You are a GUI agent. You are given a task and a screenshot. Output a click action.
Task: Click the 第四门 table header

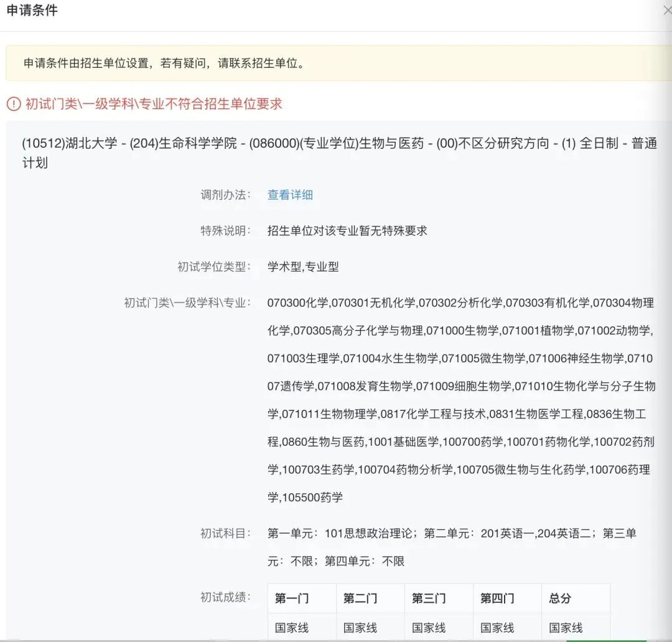508,598
